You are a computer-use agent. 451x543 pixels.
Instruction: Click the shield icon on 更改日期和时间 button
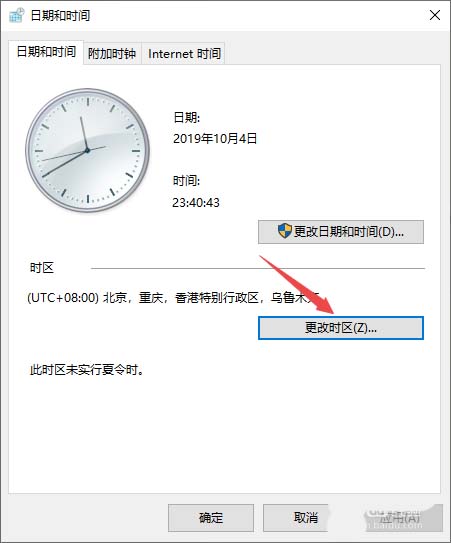[285, 231]
